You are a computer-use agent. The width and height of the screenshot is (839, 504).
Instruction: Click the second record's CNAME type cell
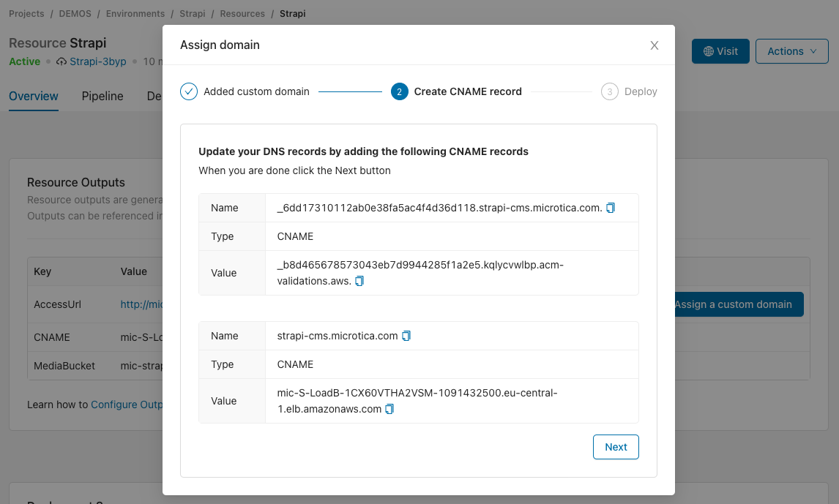452,364
